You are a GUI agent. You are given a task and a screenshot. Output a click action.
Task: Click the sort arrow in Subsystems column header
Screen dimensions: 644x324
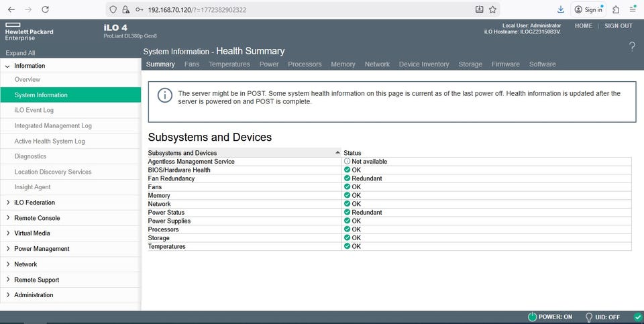click(x=337, y=153)
